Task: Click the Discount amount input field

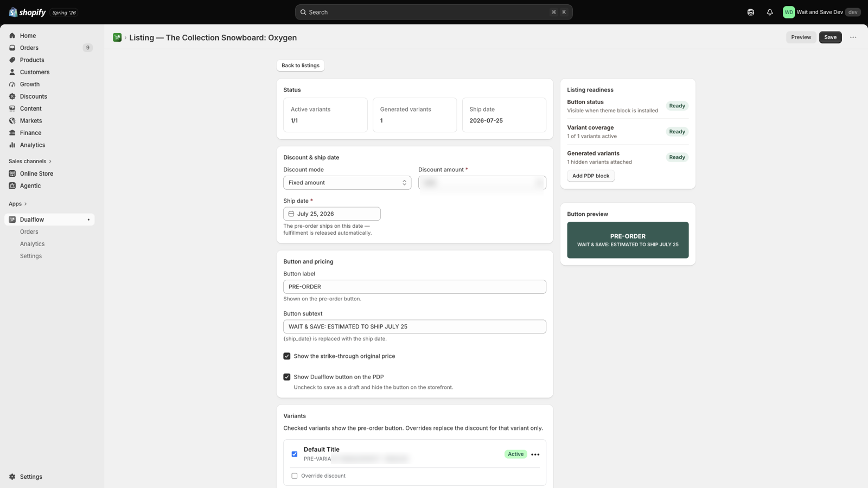Action: [x=482, y=183]
